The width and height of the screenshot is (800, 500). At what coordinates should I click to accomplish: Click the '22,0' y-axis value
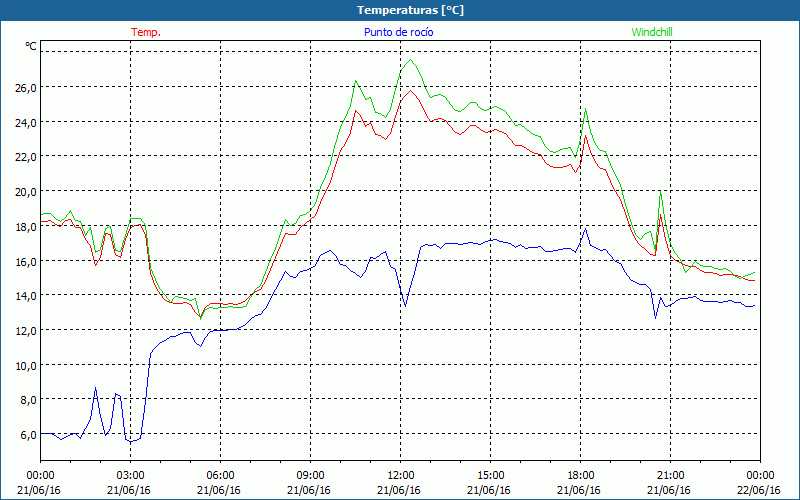point(26,157)
